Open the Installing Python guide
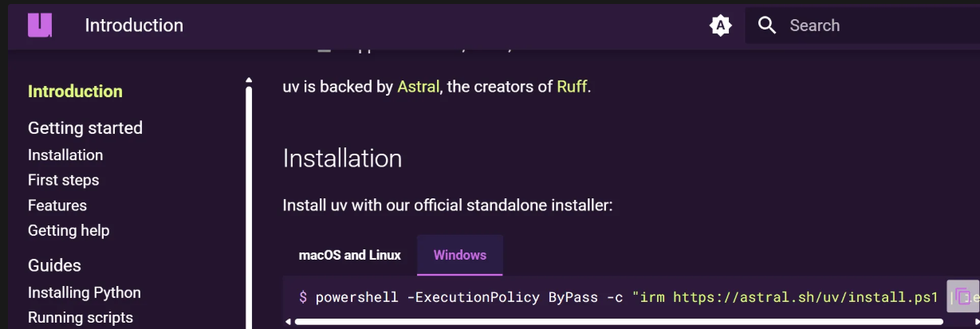The height and width of the screenshot is (329, 980). coord(85,292)
